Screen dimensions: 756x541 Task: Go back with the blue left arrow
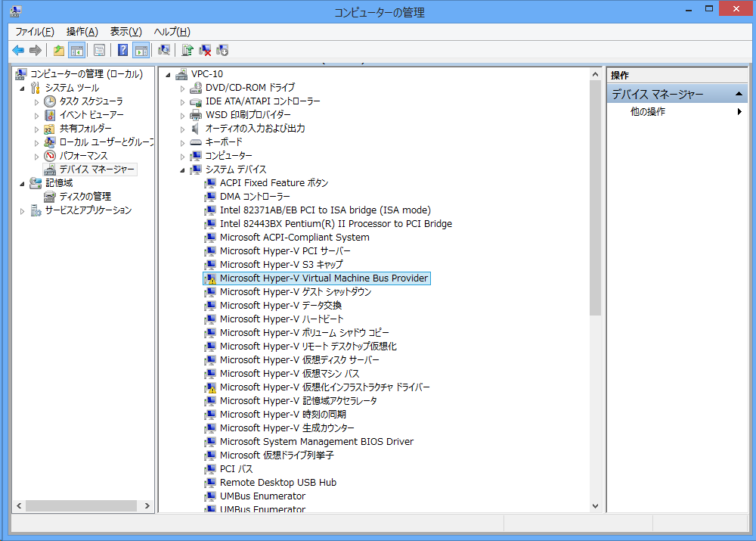coord(18,50)
